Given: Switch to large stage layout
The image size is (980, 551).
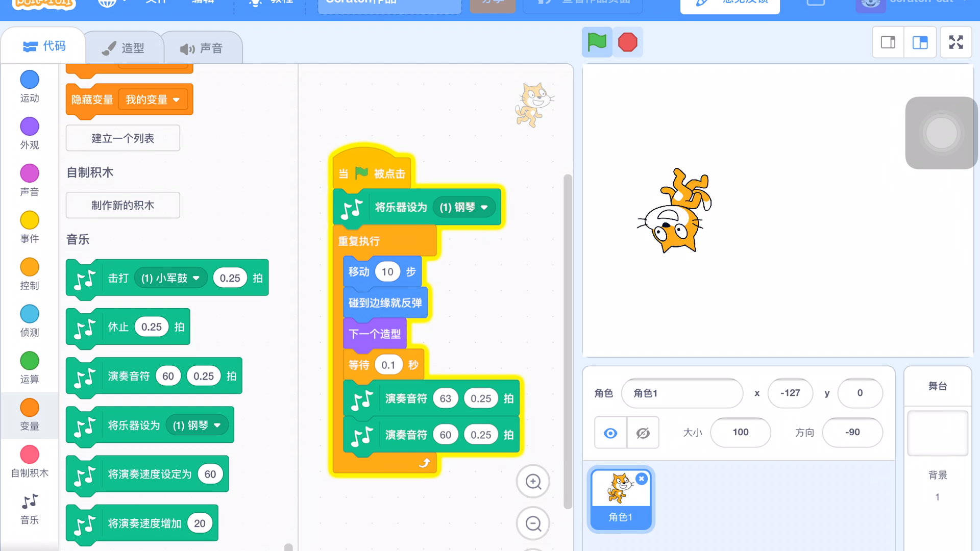Looking at the screenshot, I should click(920, 42).
